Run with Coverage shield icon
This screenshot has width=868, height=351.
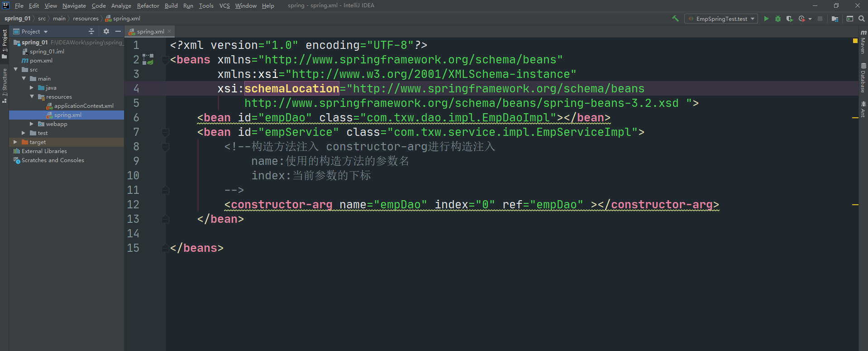pyautogui.click(x=790, y=19)
